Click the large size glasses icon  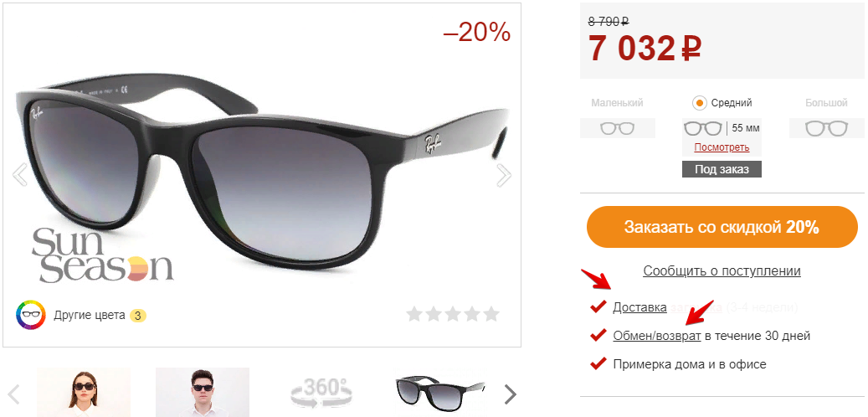pyautogui.click(x=826, y=128)
